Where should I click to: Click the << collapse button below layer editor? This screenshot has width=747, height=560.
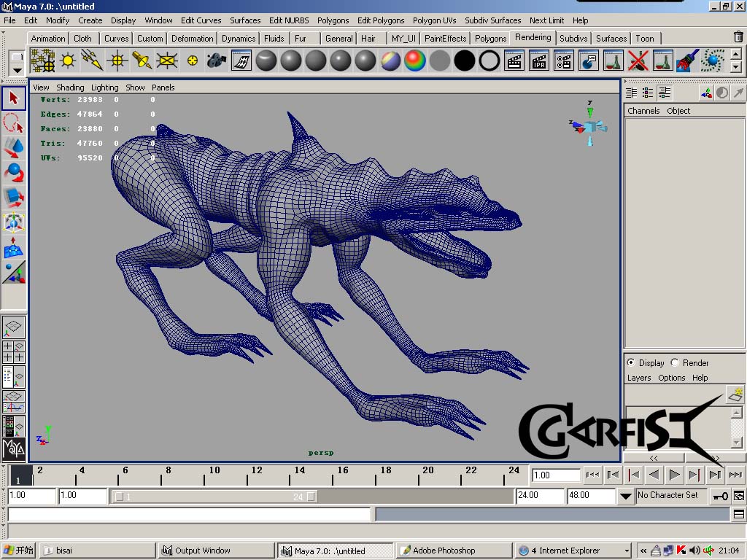point(654,458)
